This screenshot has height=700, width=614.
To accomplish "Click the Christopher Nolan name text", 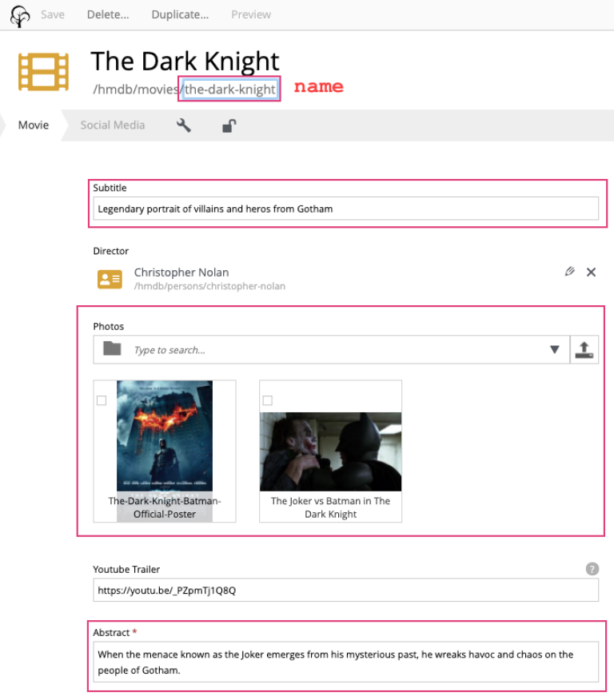I will [x=181, y=272].
